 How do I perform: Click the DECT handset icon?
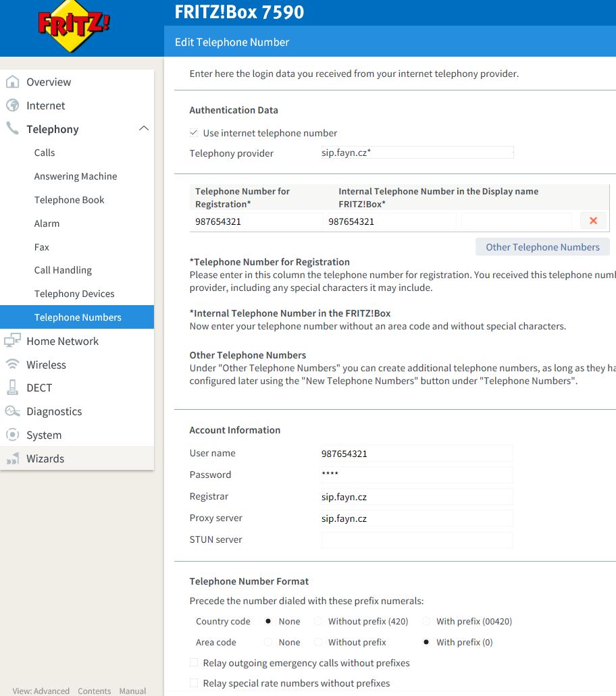click(x=12, y=387)
